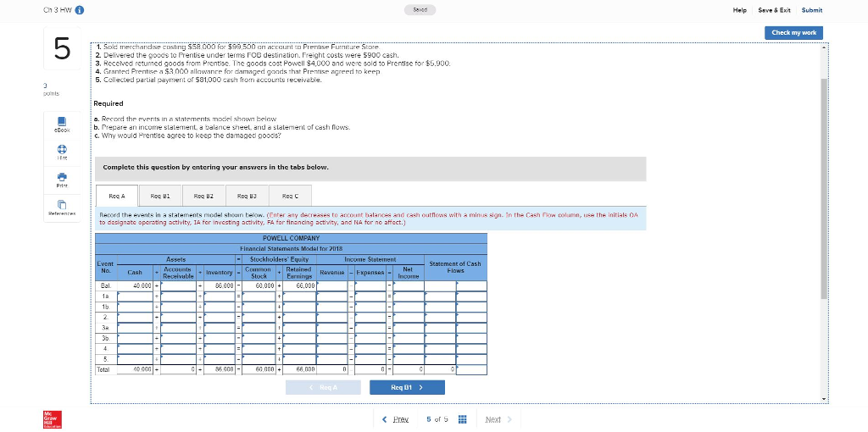Click the Bal. Cash value 40,000
Image resolution: width=868 pixels, height=432 pixels.
pos(142,286)
